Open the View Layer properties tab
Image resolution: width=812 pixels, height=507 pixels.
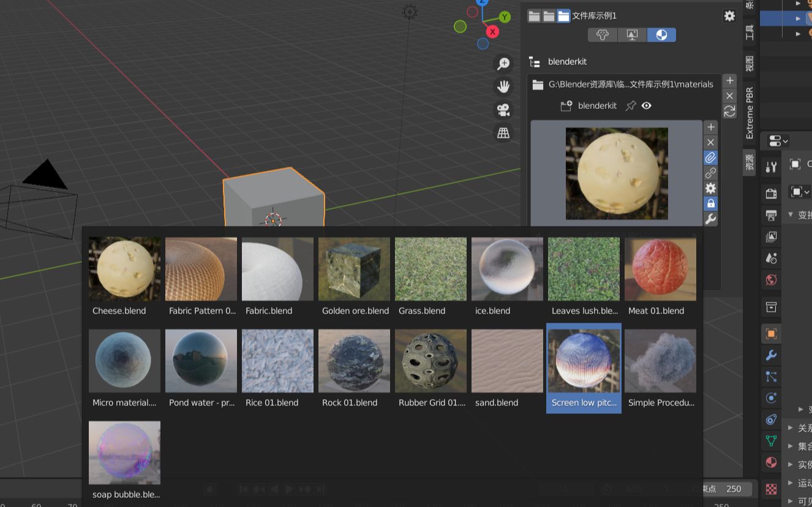pos(771,236)
